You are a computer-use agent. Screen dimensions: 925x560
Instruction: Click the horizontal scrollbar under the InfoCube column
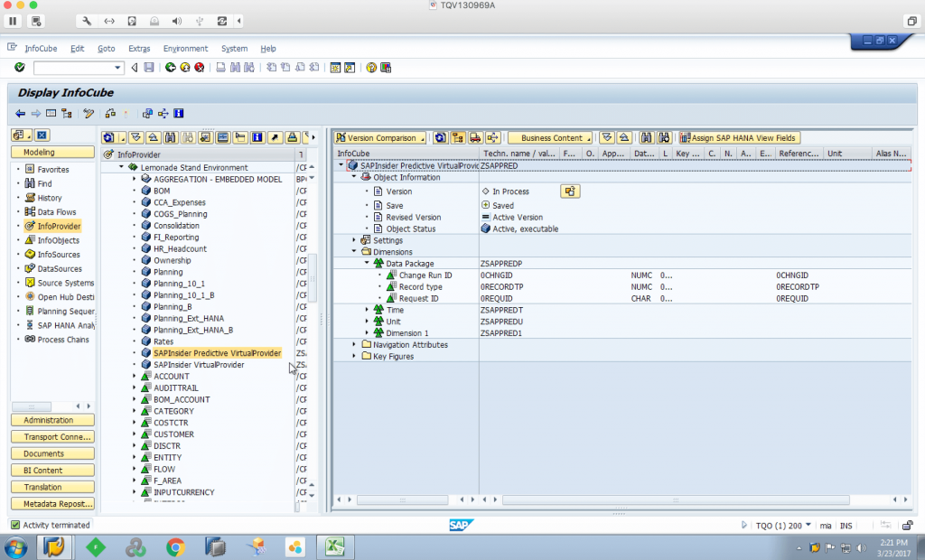[x=402, y=499]
